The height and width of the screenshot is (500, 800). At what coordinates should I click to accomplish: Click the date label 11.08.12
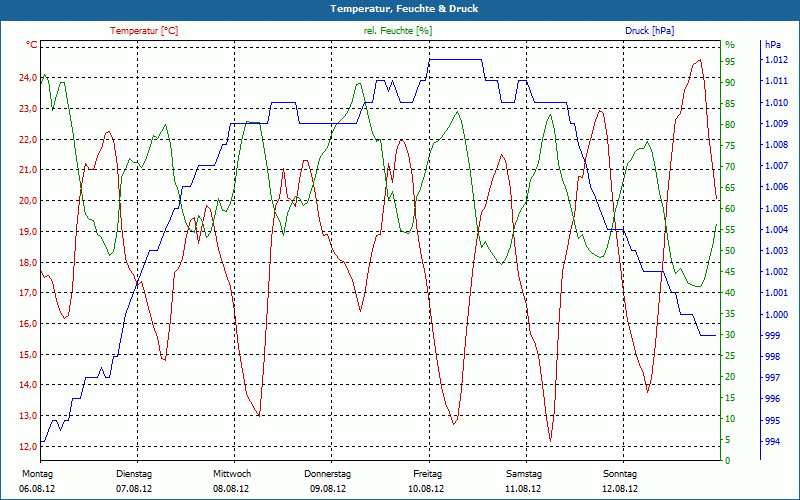tap(523, 489)
